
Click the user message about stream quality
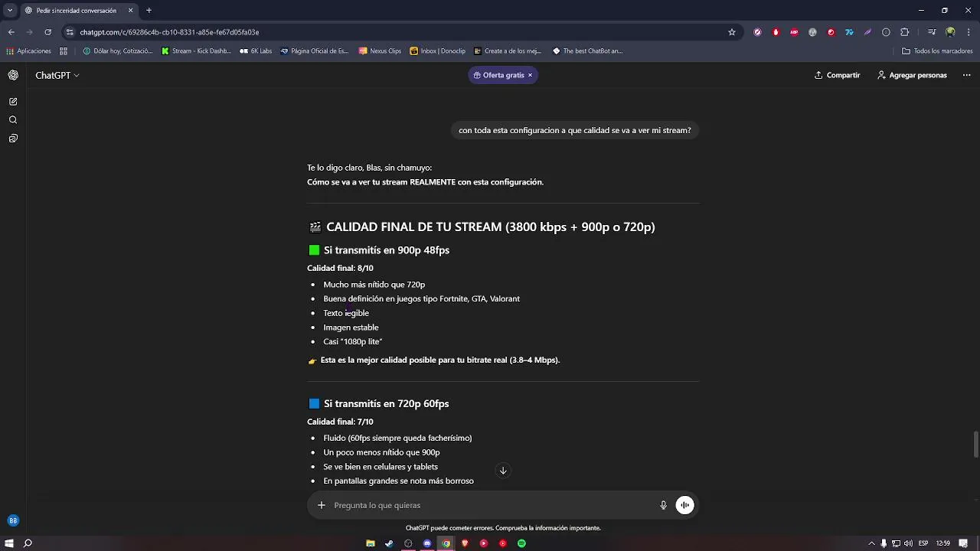pyautogui.click(x=574, y=130)
